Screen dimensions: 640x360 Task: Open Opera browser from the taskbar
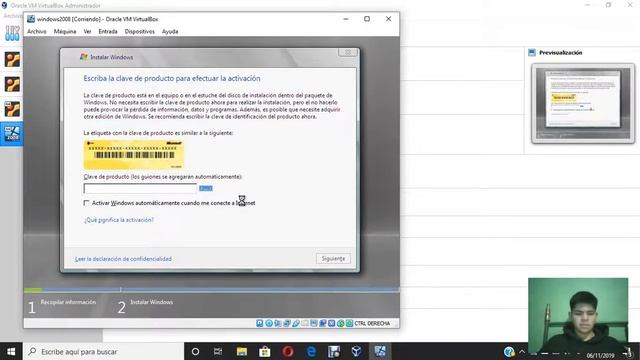point(288,351)
